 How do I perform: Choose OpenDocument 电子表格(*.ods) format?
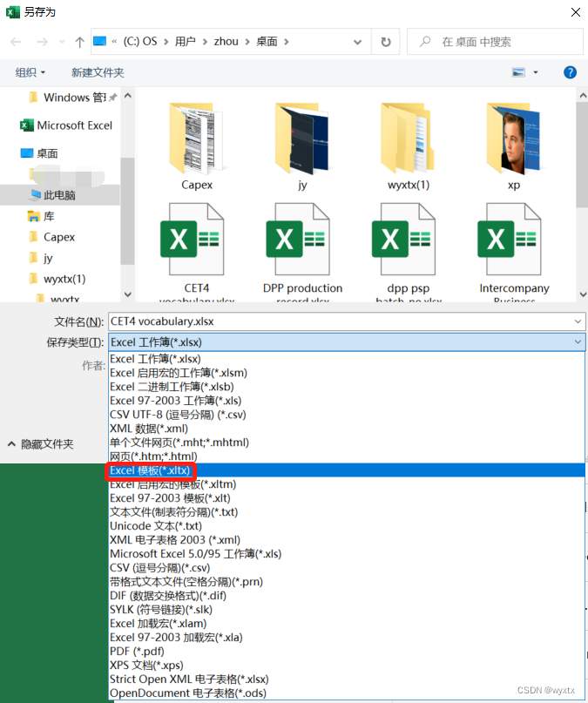pos(347,693)
